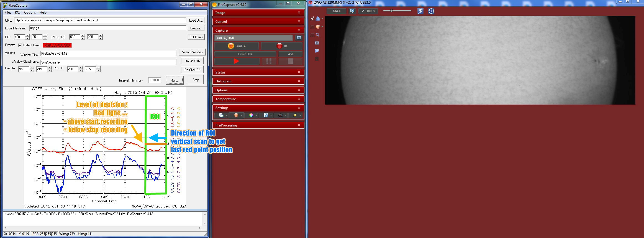Open color wheel settings icon
This screenshot has height=238, width=644.
click(251, 115)
